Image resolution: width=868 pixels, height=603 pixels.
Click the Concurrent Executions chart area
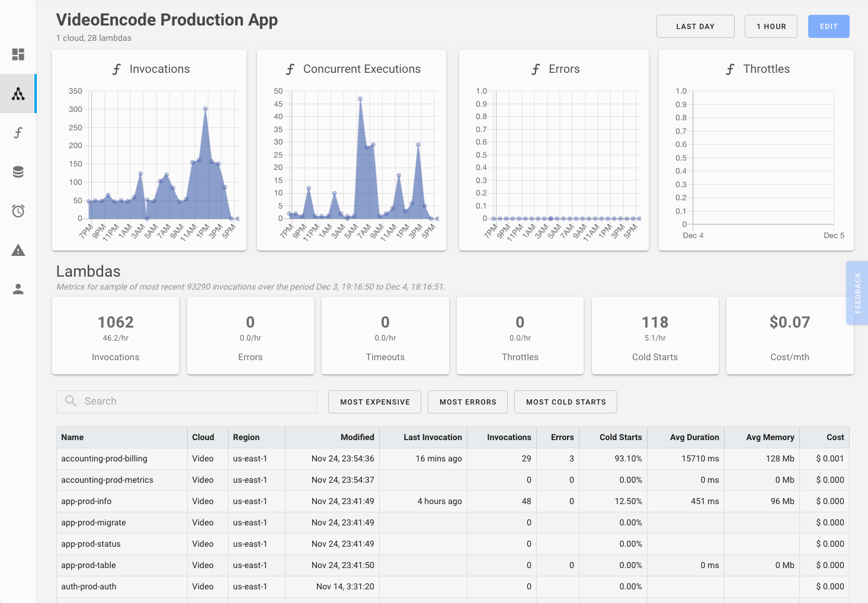click(x=363, y=155)
